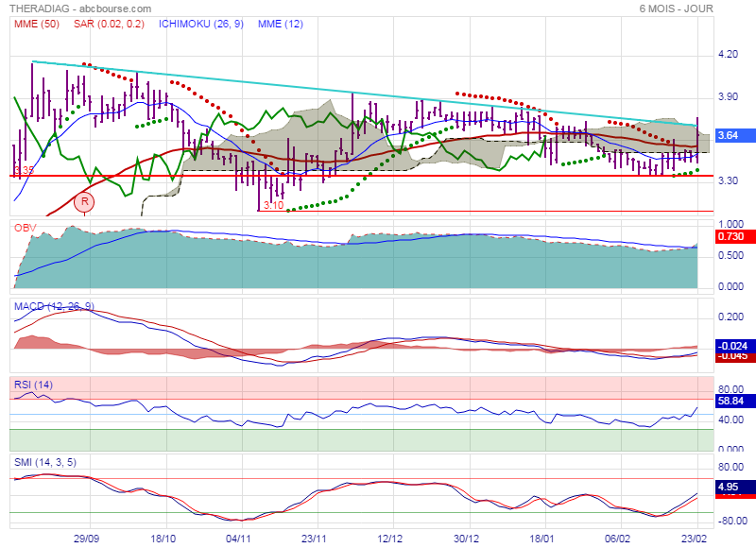The image size is (756, 548).
Task: Click the 3.10 support level label
Action: click(x=273, y=205)
